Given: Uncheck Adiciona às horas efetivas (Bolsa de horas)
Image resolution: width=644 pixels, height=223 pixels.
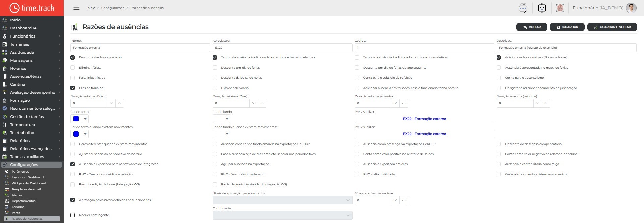Looking at the screenshot, I should pyautogui.click(x=499, y=57).
